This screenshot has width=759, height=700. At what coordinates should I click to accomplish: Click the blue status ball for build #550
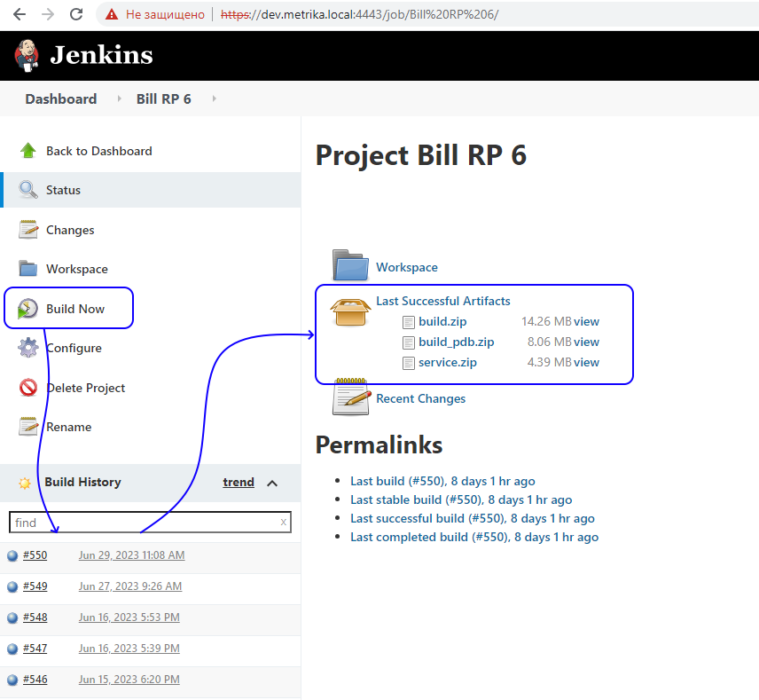tap(12, 555)
